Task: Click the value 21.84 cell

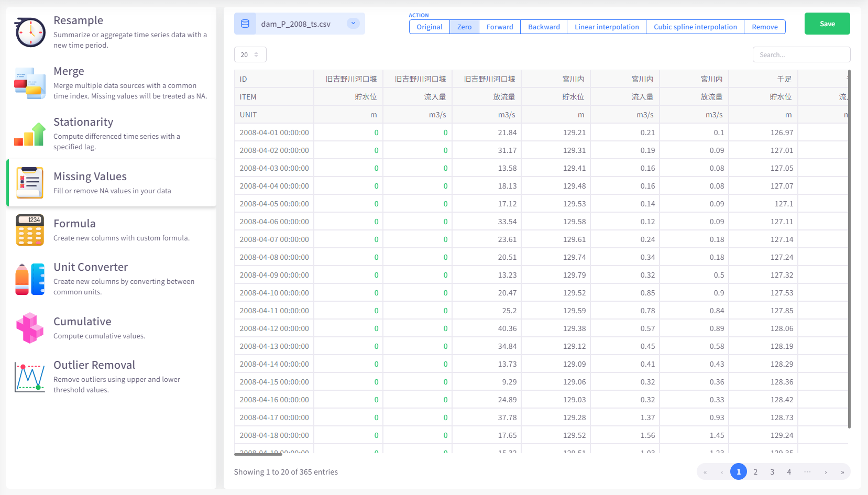Action: pos(487,133)
